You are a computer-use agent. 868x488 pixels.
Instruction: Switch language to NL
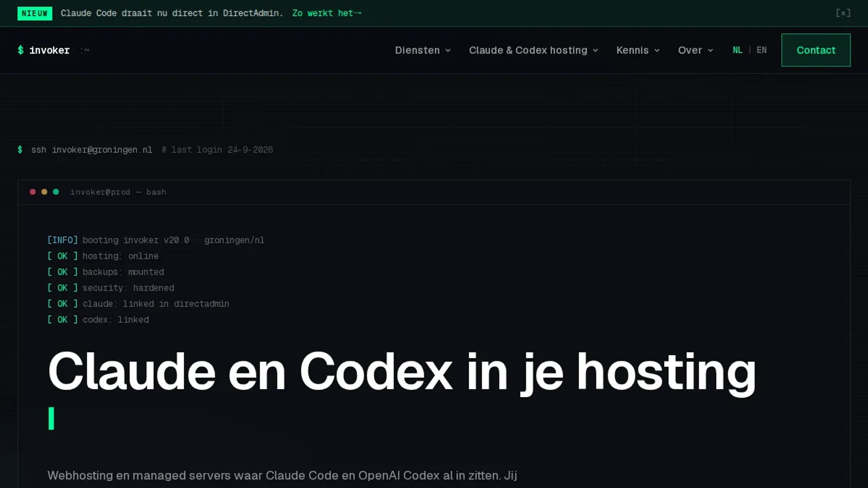(x=737, y=50)
